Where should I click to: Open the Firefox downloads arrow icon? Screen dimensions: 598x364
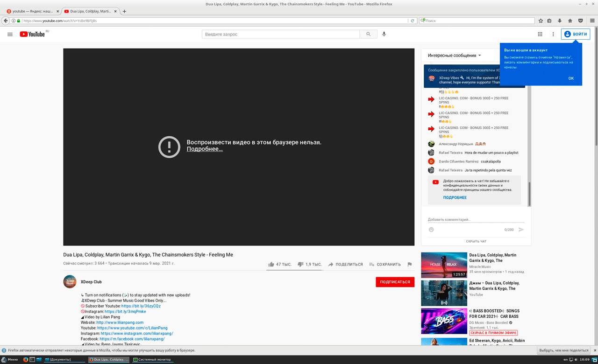click(x=560, y=21)
